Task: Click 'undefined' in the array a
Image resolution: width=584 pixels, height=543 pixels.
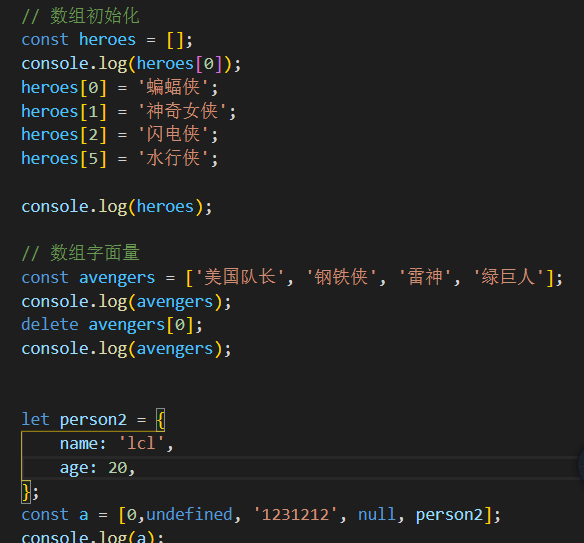Action: coord(189,515)
